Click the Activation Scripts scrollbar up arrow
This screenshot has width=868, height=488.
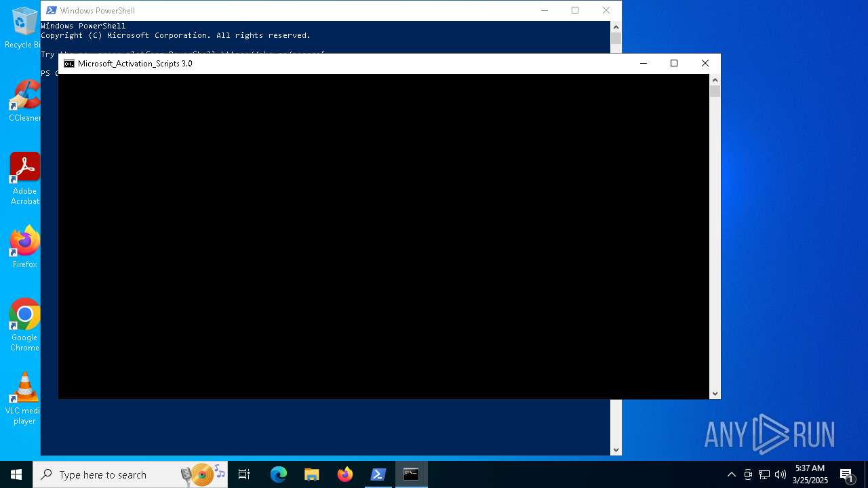715,80
